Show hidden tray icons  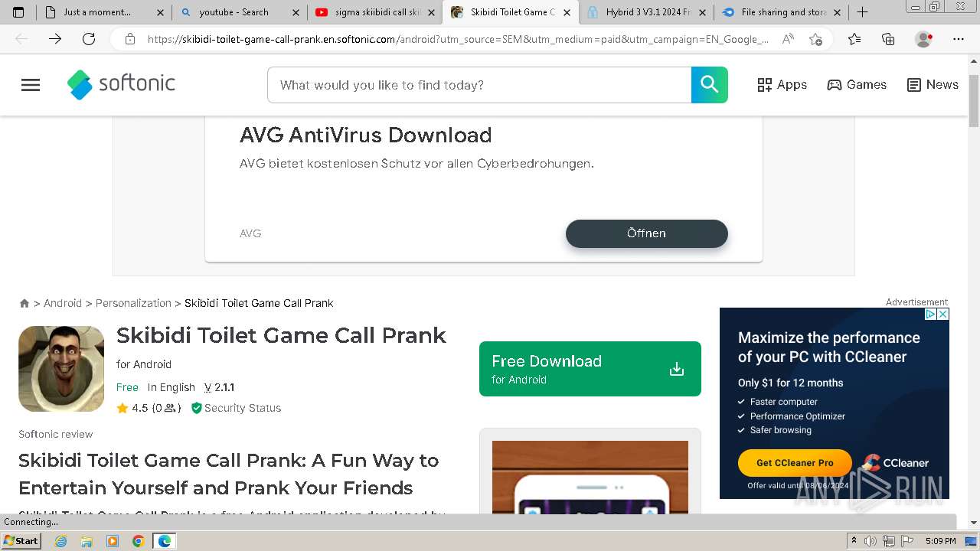point(854,541)
